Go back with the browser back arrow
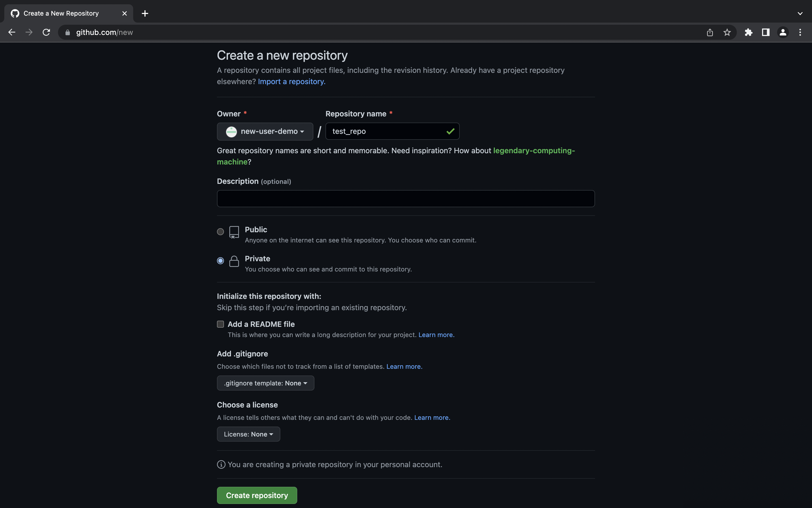Image resolution: width=812 pixels, height=508 pixels. (12, 32)
